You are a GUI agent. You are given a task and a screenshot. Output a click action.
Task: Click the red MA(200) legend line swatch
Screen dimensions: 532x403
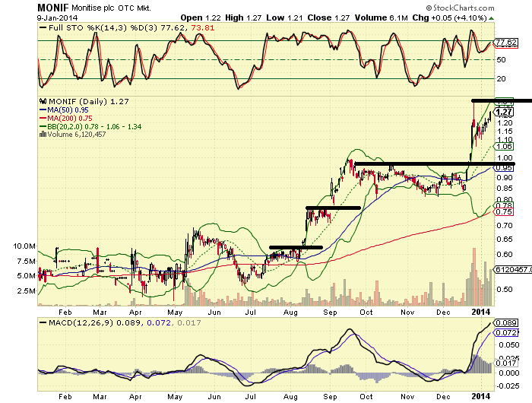(43, 118)
